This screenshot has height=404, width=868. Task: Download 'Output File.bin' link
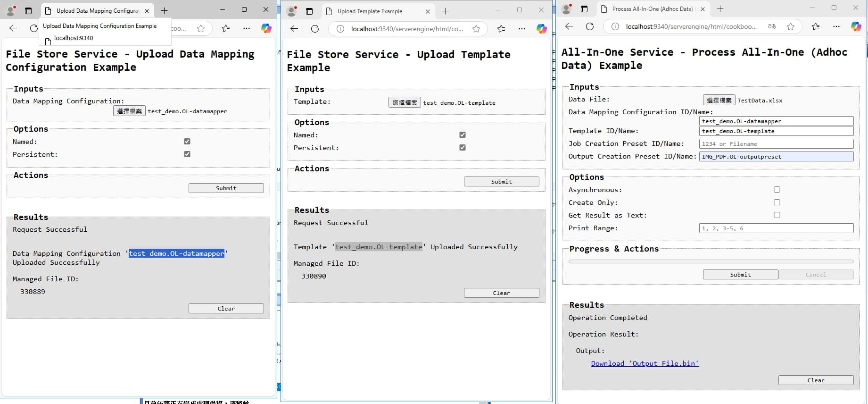click(645, 363)
